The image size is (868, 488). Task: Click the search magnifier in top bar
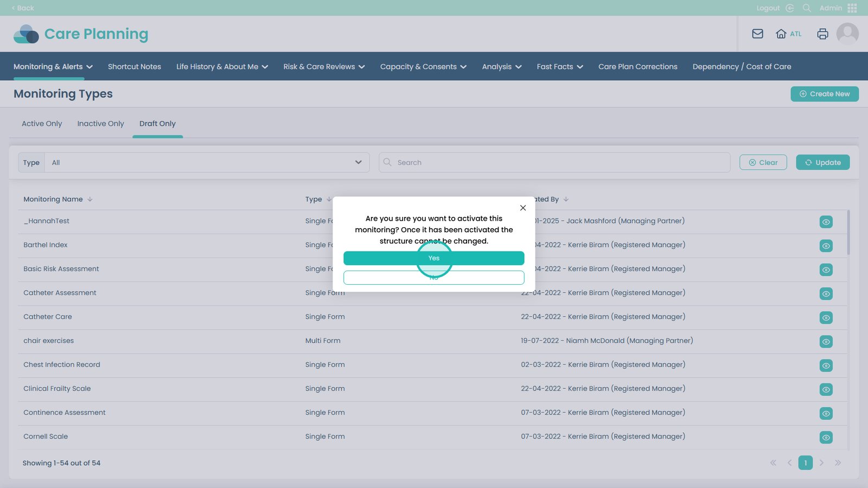click(807, 8)
